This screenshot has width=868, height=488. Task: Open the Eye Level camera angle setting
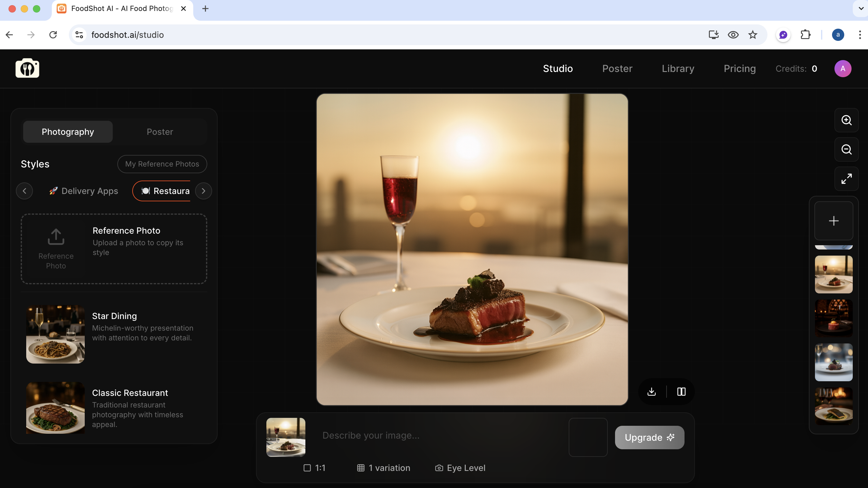[460, 468]
